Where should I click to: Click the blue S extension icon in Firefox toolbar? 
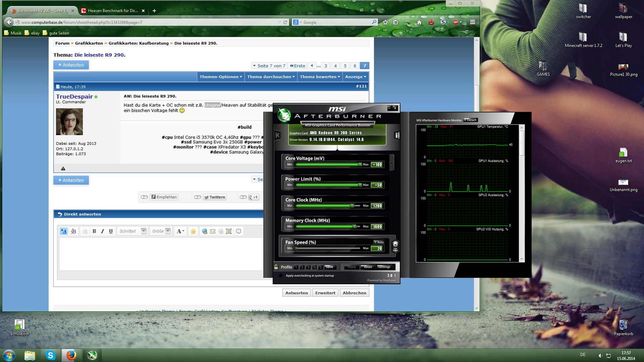tap(443, 22)
